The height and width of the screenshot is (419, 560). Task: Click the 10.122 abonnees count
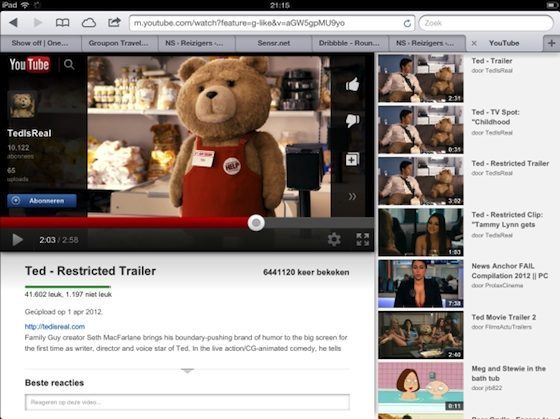tap(20, 151)
